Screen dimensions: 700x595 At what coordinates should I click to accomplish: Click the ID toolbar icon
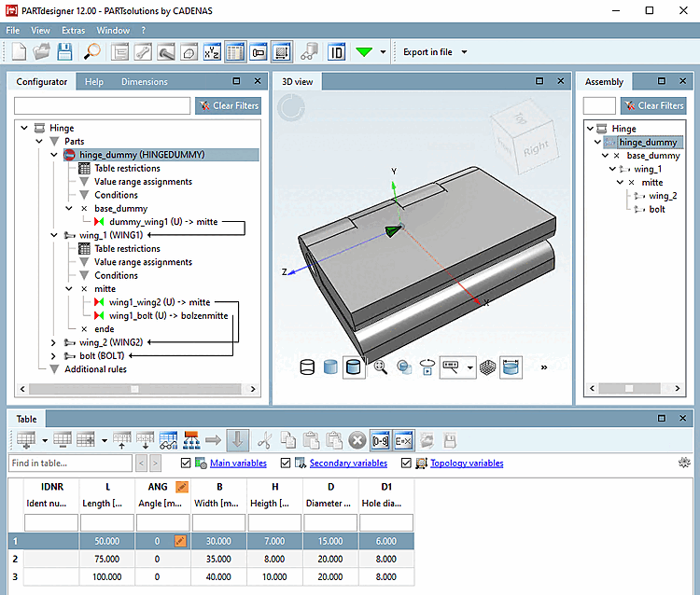coord(337,52)
